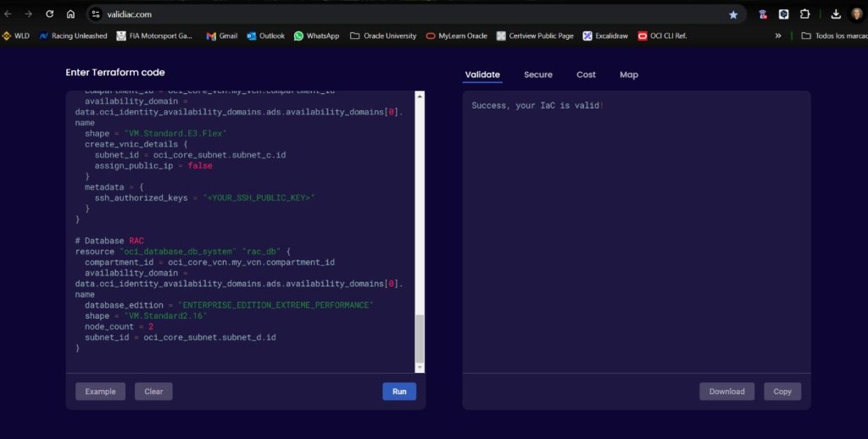Open the Map tab
The height and width of the screenshot is (439, 868).
tap(628, 75)
